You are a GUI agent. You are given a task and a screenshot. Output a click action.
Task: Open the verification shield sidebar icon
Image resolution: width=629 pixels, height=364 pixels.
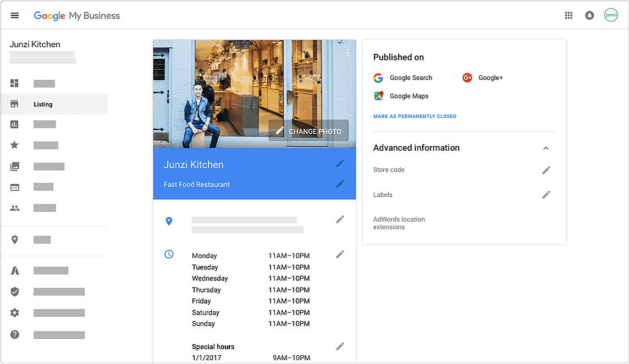point(15,292)
